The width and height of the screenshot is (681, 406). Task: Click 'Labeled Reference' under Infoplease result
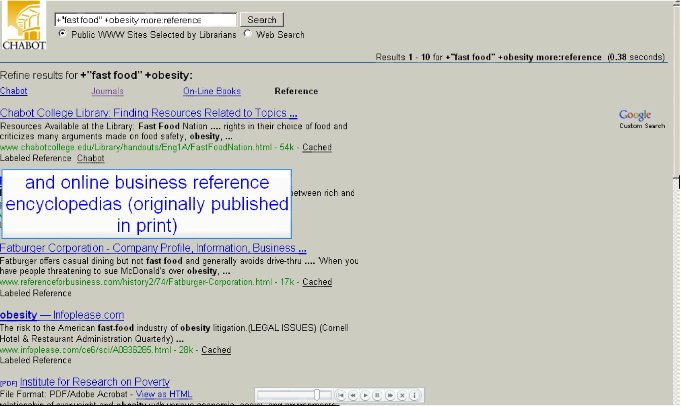[x=36, y=360]
